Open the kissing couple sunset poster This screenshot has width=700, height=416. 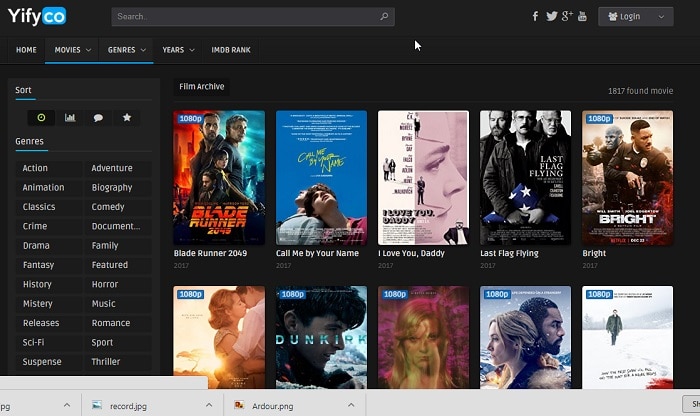[219, 337]
